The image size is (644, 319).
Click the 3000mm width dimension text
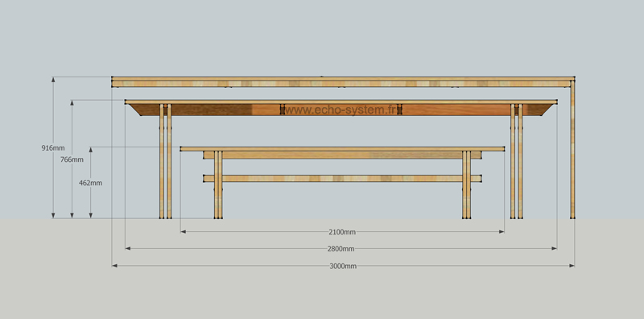343,266
